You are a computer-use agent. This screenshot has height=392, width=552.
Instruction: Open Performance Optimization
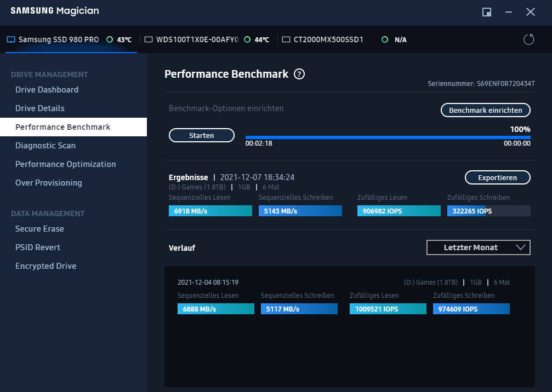pyautogui.click(x=73, y=164)
